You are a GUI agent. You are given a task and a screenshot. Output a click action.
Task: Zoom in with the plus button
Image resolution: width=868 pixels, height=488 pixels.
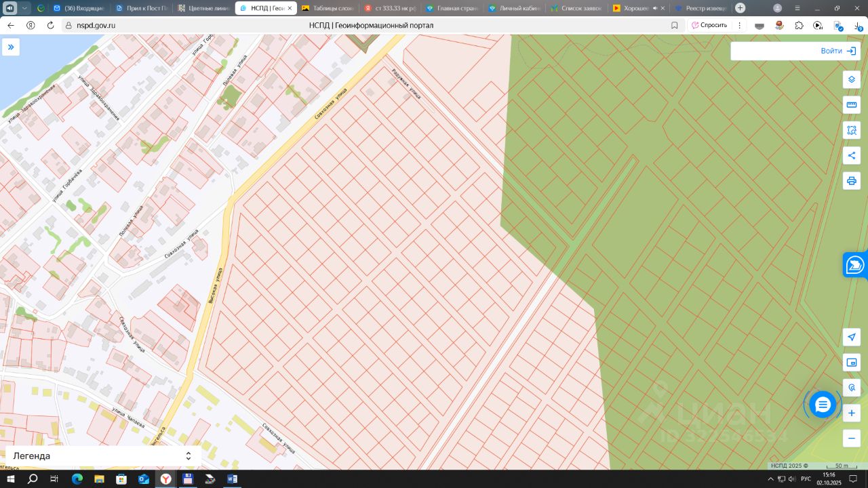(x=852, y=413)
